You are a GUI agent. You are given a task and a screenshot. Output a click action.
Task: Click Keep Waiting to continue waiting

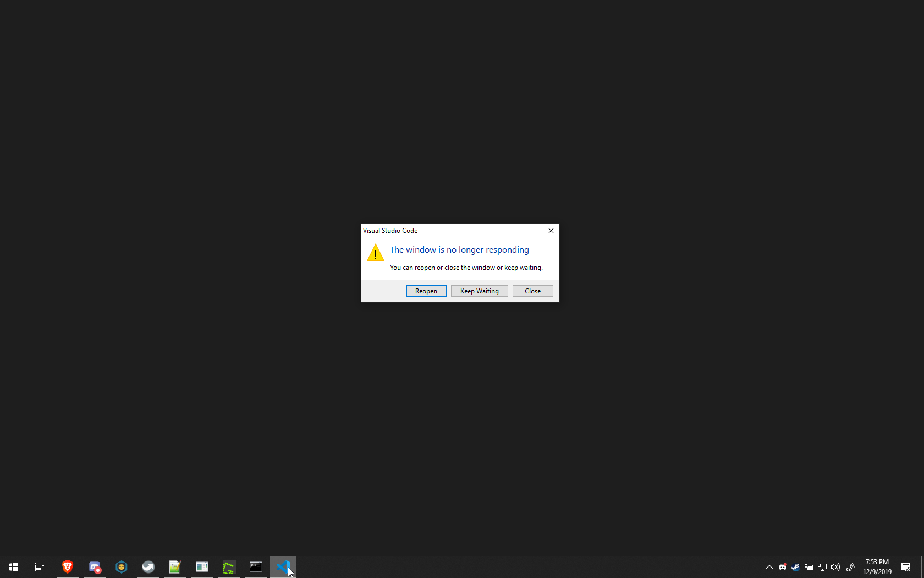pos(479,291)
